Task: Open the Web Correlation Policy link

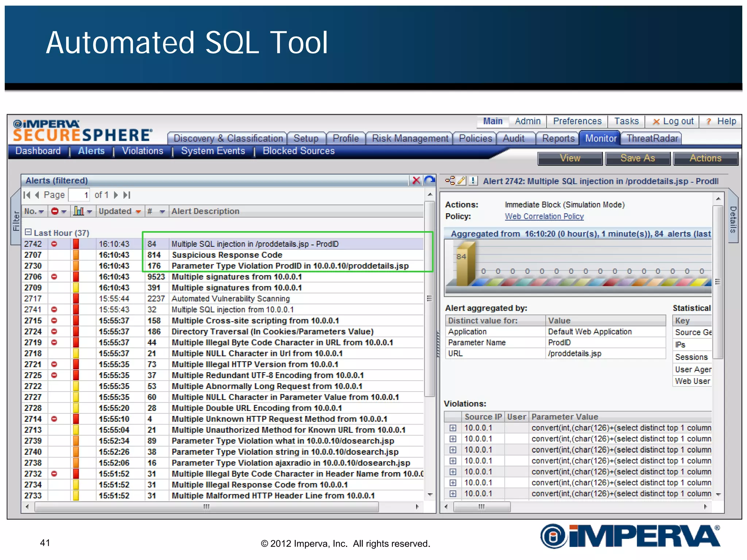Action: coord(544,217)
